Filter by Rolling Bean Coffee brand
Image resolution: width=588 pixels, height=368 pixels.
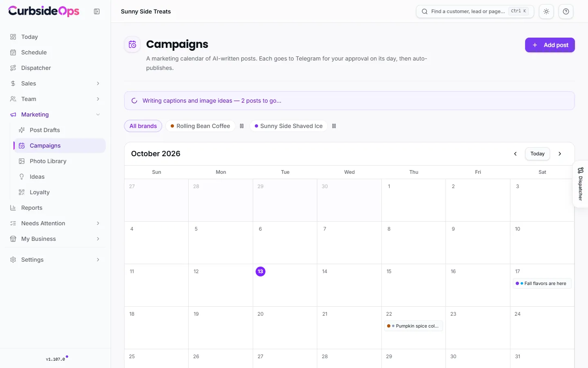pos(200,126)
